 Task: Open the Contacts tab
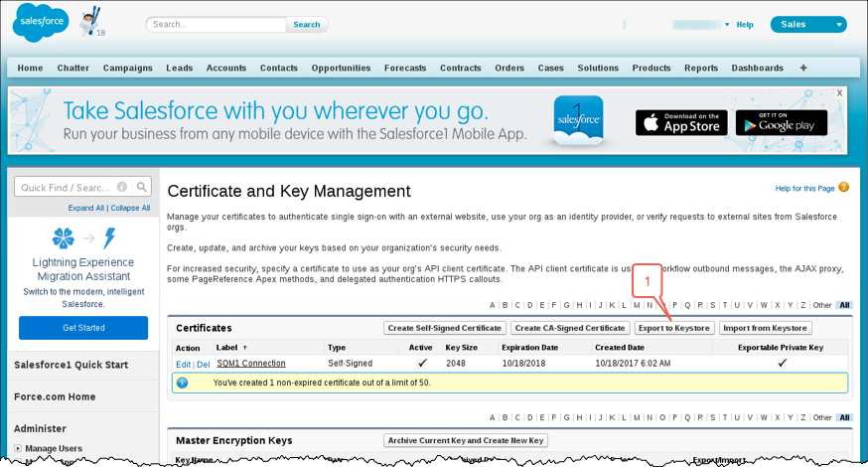[x=279, y=68]
